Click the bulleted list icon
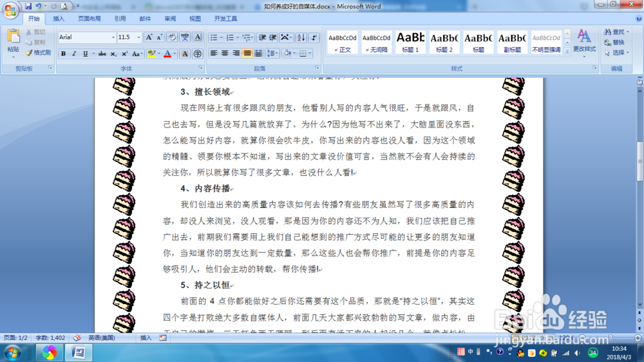The image size is (644, 362). (214, 38)
